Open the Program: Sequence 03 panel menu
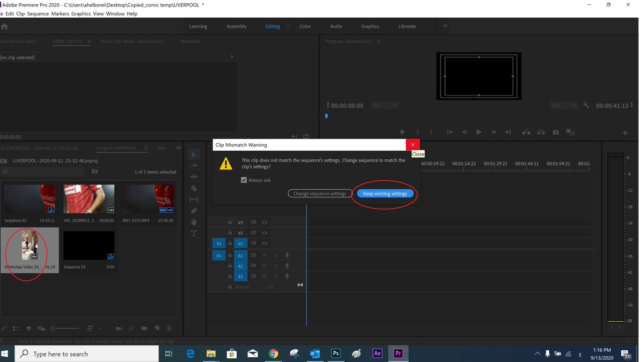This screenshot has width=644, height=362. click(378, 41)
